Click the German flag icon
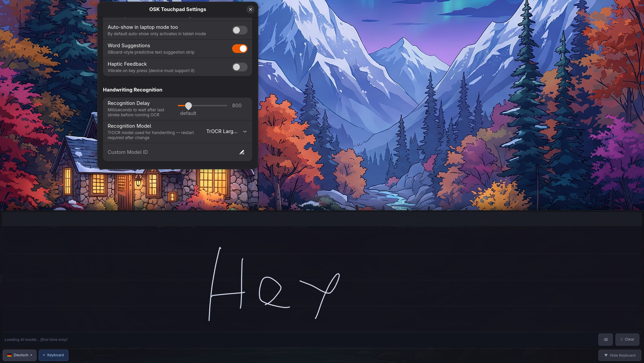The width and height of the screenshot is (644, 363). tap(9, 355)
